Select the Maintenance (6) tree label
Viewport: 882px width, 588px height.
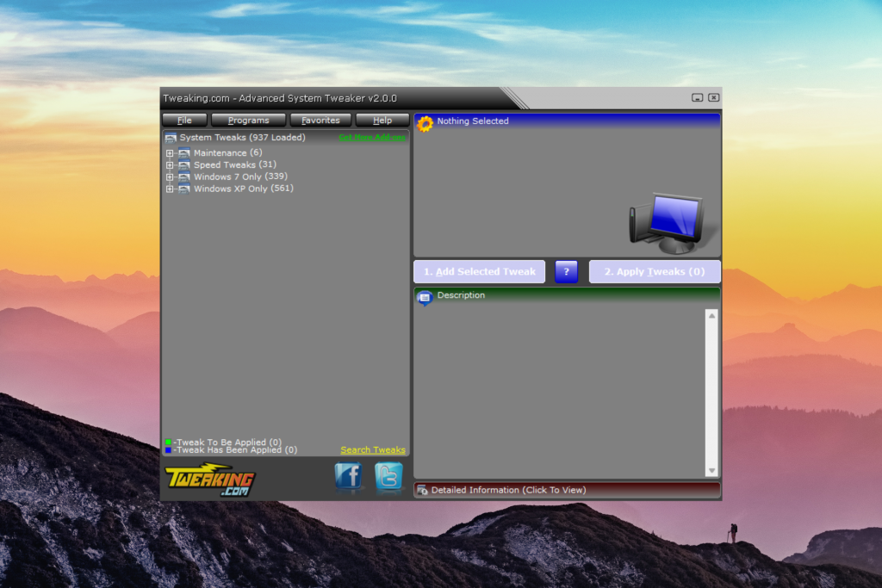[227, 153]
